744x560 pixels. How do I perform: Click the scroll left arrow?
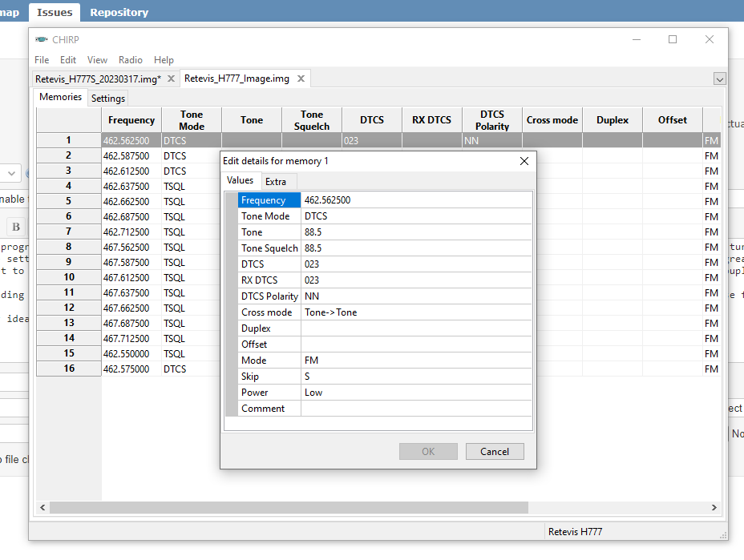[x=42, y=507]
